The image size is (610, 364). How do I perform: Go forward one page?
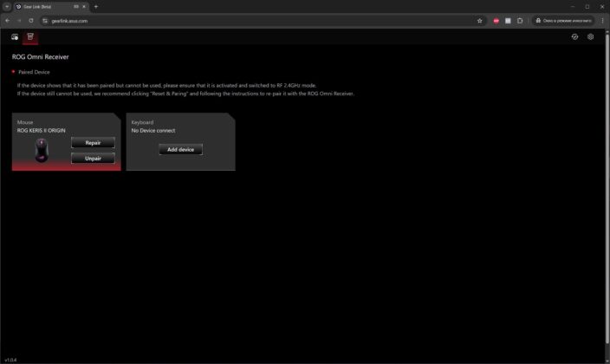(19, 21)
